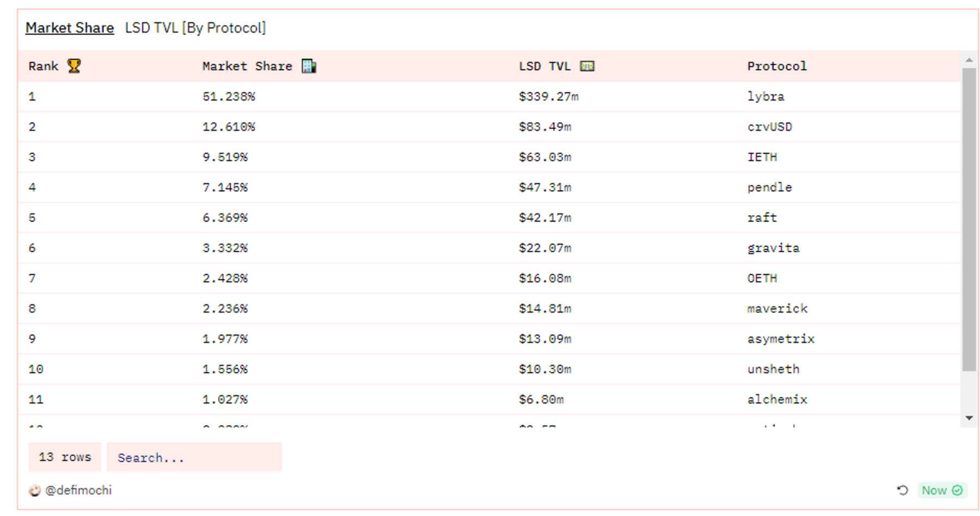Sort by the LSD TVL column header

coord(544,66)
